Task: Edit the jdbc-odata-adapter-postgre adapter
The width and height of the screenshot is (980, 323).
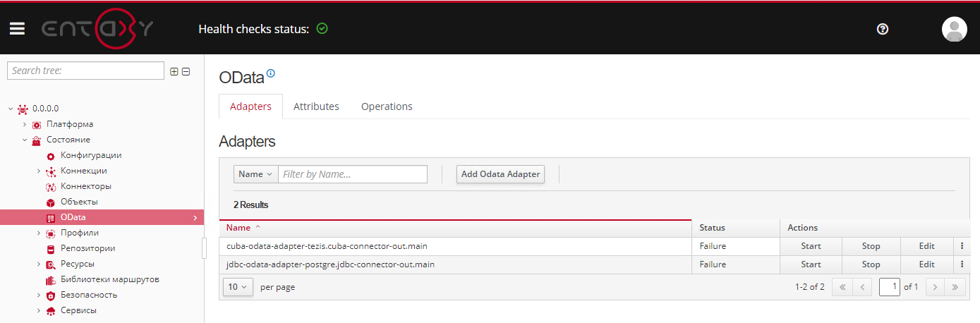Action: (927, 264)
